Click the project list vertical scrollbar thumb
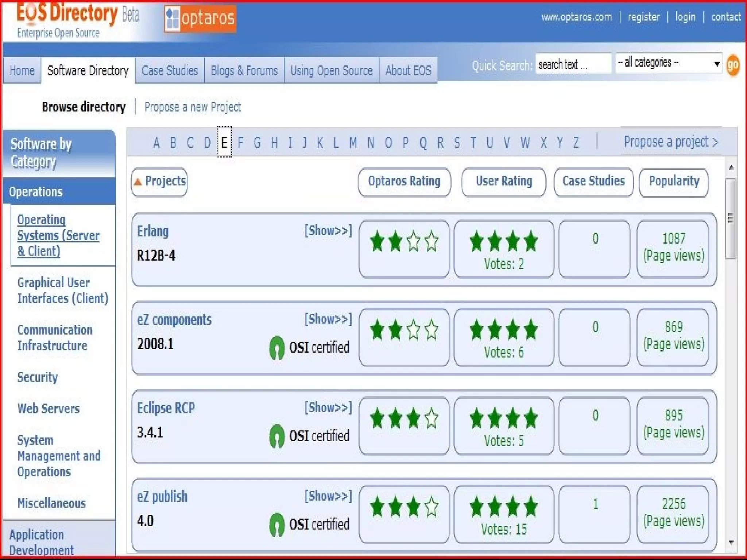 click(x=730, y=219)
